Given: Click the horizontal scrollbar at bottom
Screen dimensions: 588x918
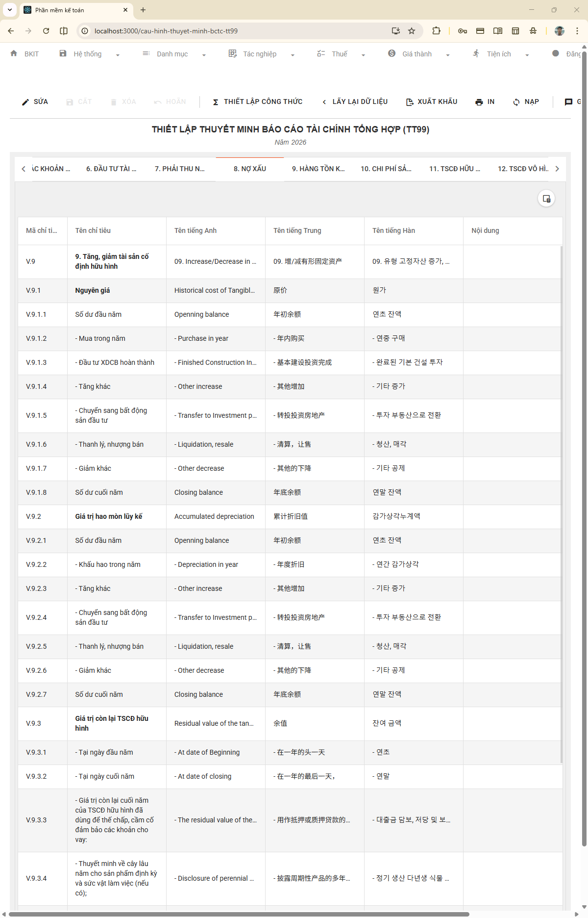Looking at the screenshot, I should [x=239, y=914].
